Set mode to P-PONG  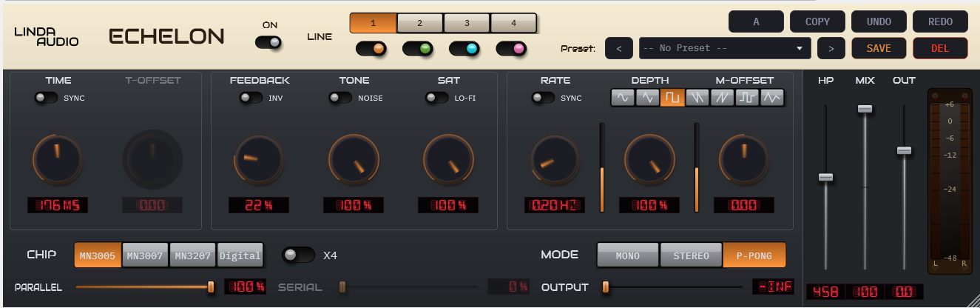click(x=754, y=255)
